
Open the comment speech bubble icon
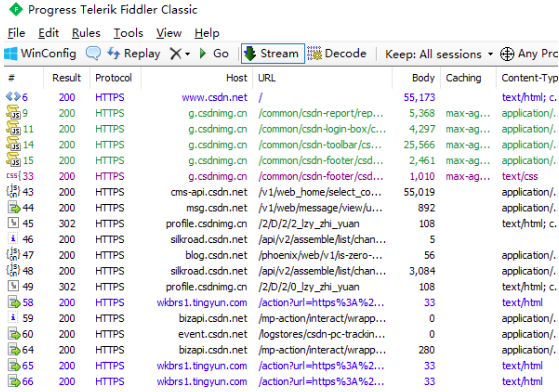pos(93,54)
